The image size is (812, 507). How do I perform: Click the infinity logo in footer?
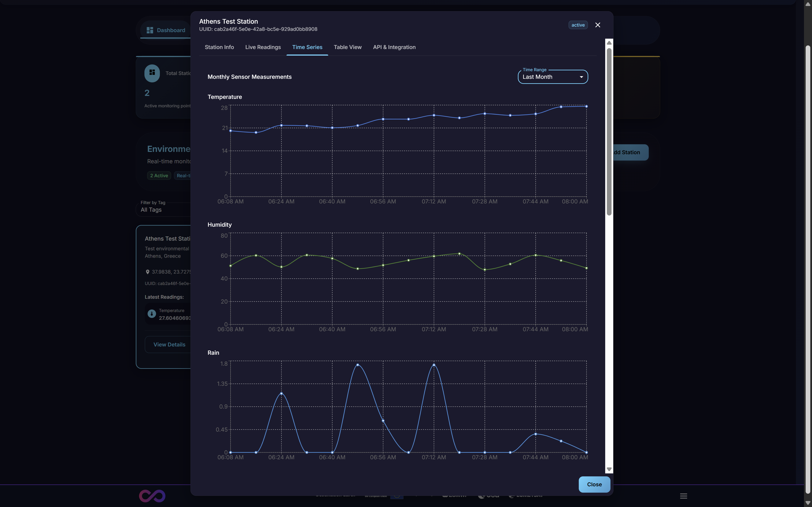point(152,496)
